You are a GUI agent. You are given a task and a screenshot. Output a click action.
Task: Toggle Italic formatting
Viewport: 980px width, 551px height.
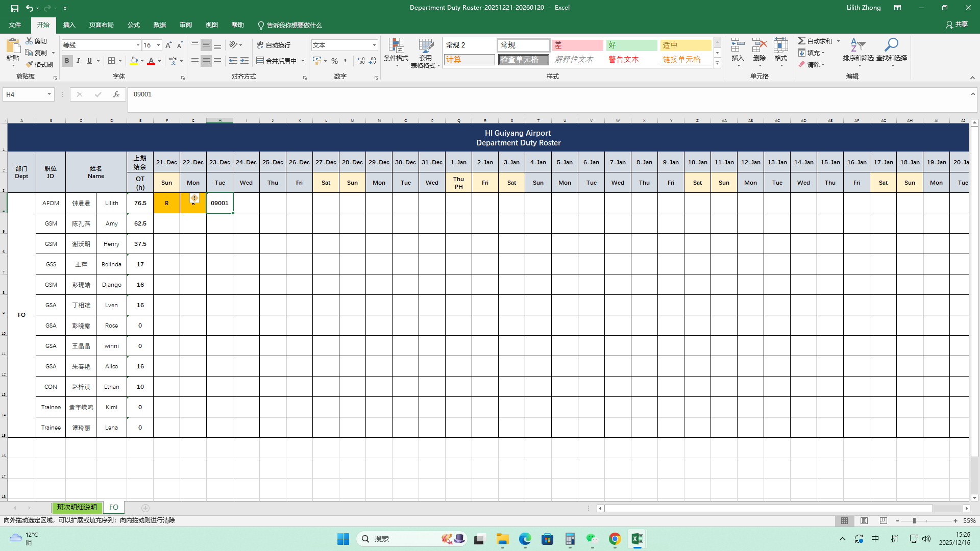point(78,61)
